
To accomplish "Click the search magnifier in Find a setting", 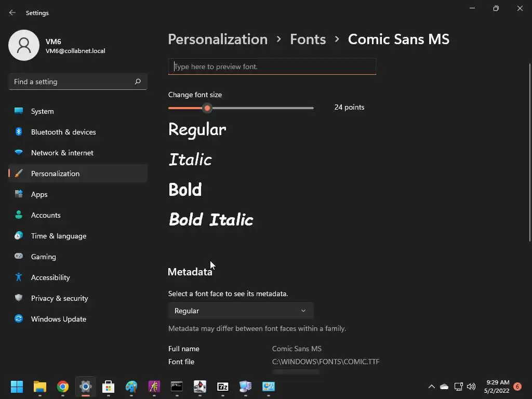I will (137, 82).
